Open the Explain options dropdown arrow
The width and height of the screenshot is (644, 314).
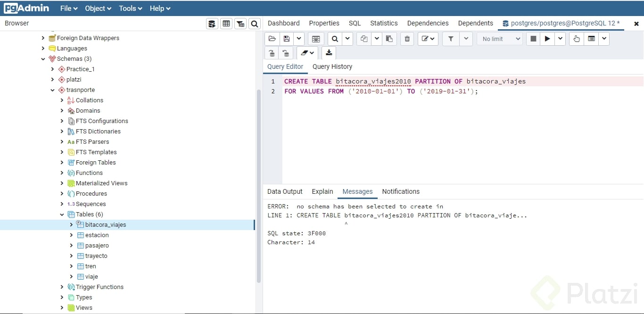click(604, 39)
